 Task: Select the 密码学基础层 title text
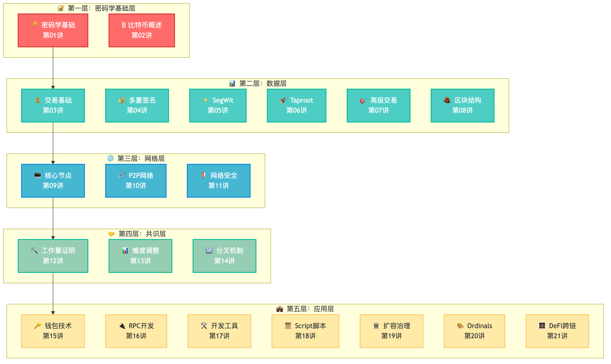click(x=115, y=8)
